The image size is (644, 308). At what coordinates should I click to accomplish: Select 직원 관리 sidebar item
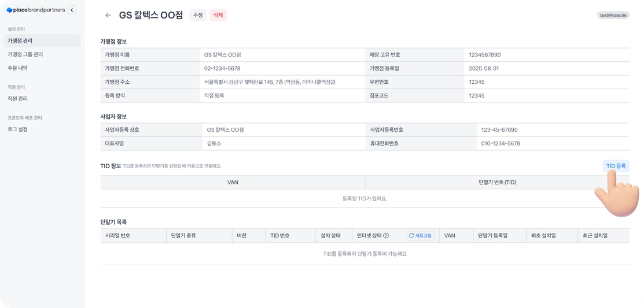pyautogui.click(x=17, y=99)
